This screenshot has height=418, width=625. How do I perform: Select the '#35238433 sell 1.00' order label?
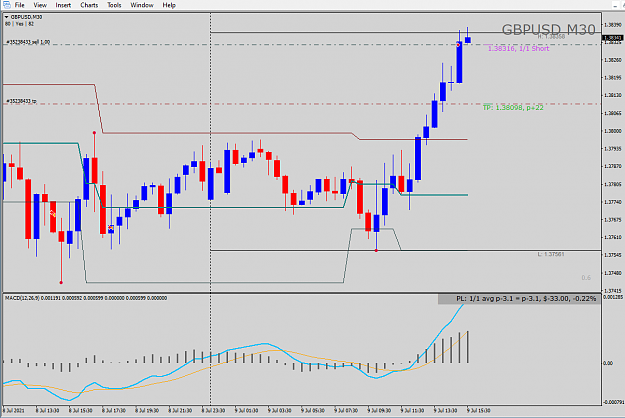pyautogui.click(x=28, y=42)
